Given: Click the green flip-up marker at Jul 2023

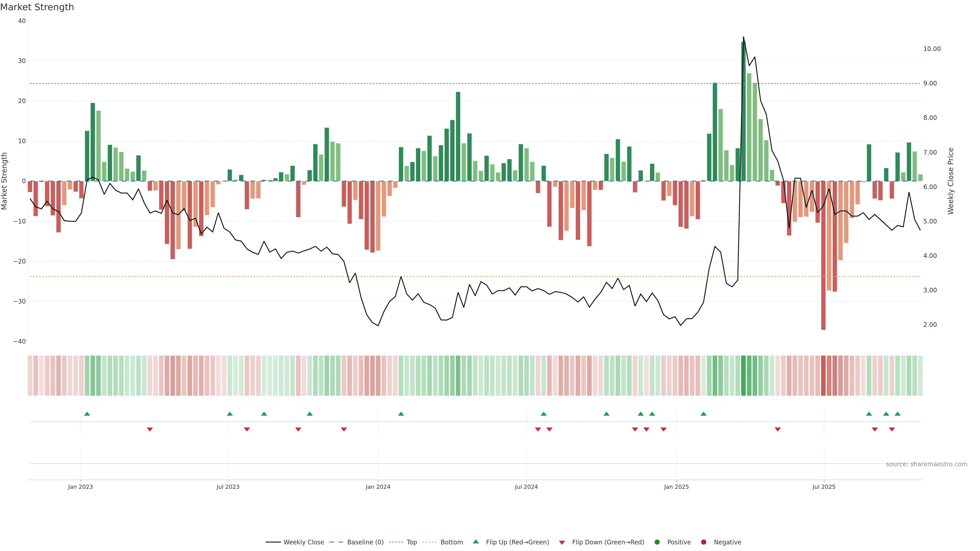Looking at the screenshot, I should coord(230,414).
